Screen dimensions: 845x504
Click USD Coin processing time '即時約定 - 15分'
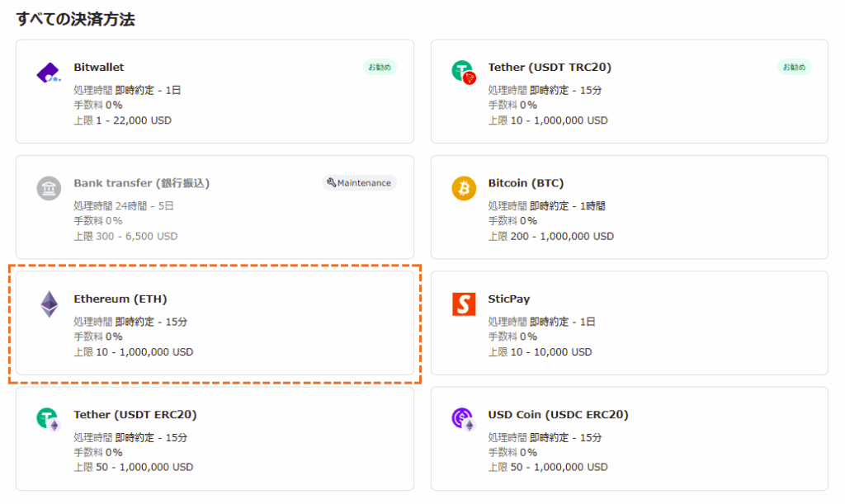click(x=566, y=437)
